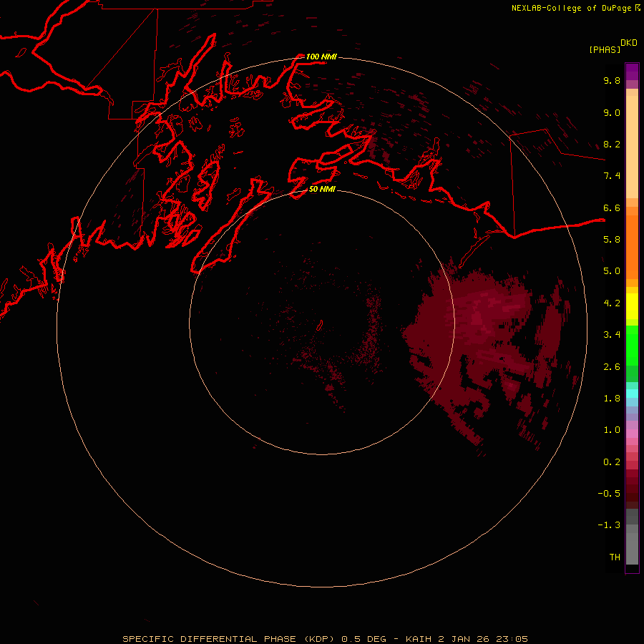Click the bright green segment of the color bar
Screen dimensions: 644x644
(632, 346)
